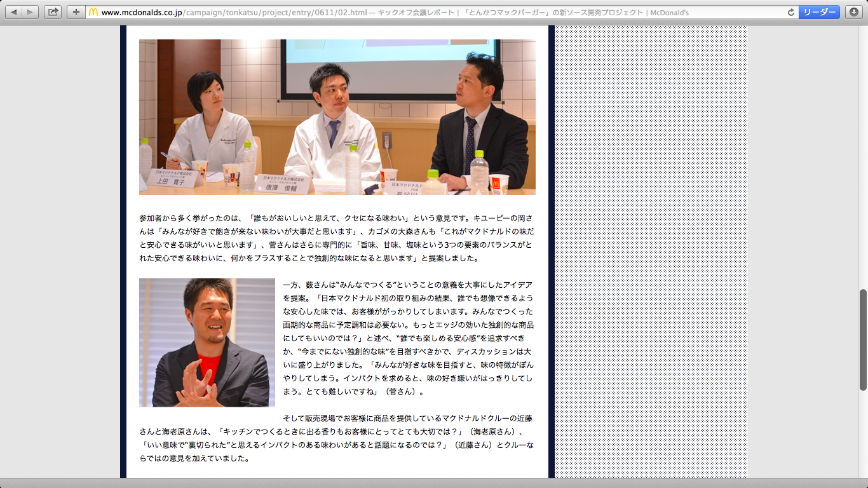The height and width of the screenshot is (488, 868).
Task: Click the McDonald's favicon in address bar
Action: click(x=93, y=12)
